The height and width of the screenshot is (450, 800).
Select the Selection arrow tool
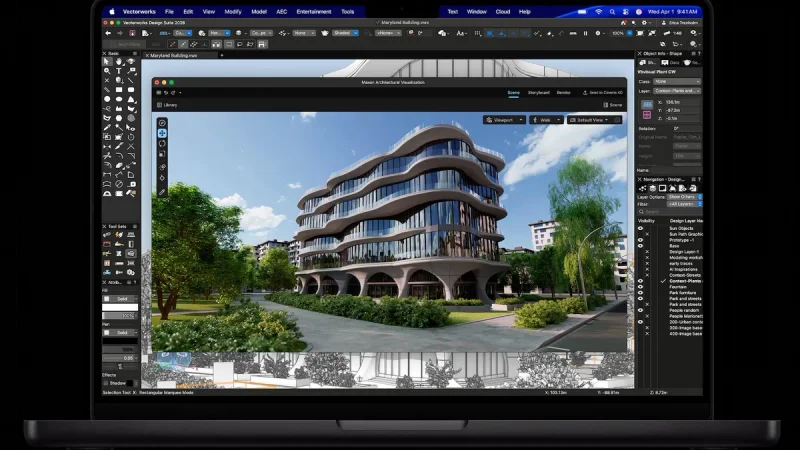tap(107, 61)
